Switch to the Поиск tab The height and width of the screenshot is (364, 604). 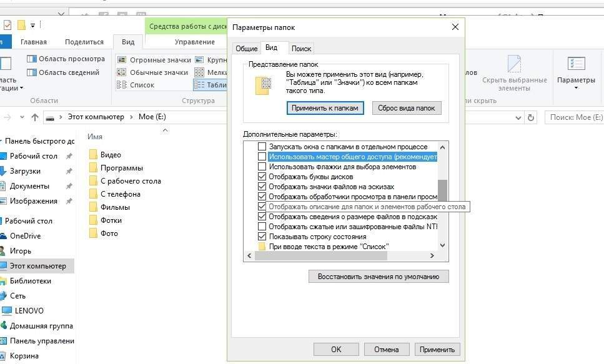tap(301, 49)
